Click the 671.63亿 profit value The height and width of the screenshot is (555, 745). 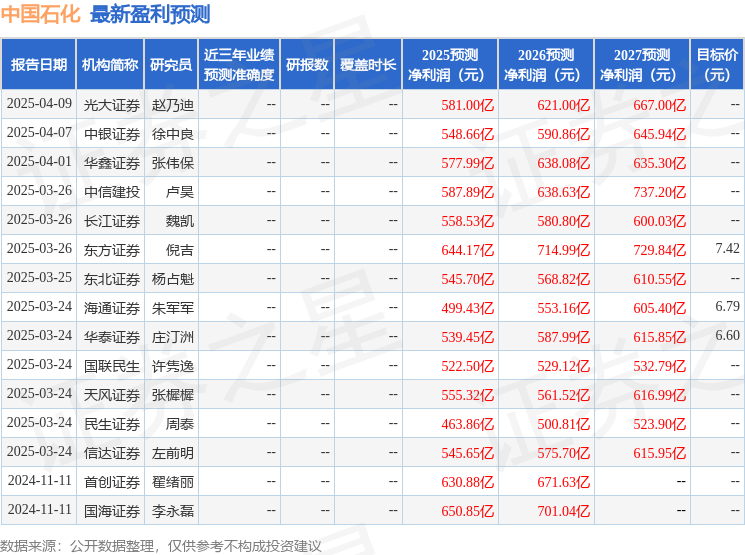[x=564, y=482]
